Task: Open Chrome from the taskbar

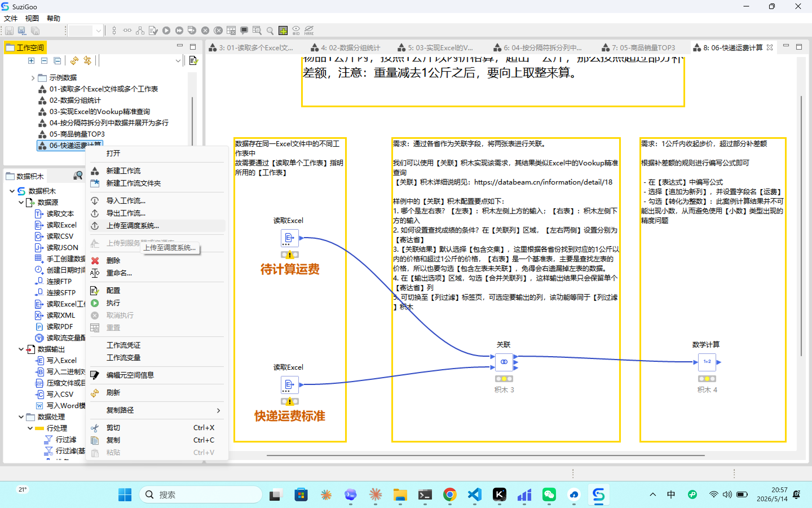Action: pyautogui.click(x=450, y=495)
